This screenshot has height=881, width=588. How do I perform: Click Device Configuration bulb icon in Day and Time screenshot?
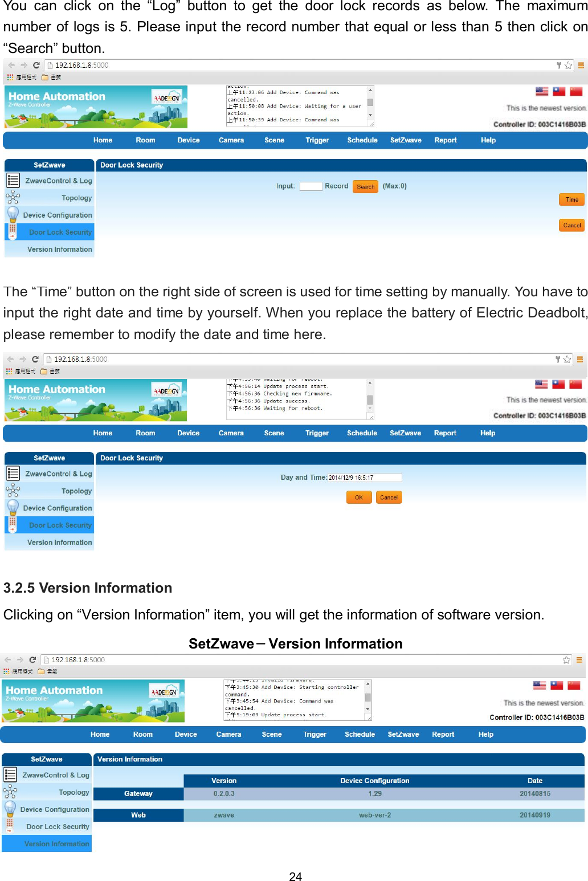click(x=13, y=507)
